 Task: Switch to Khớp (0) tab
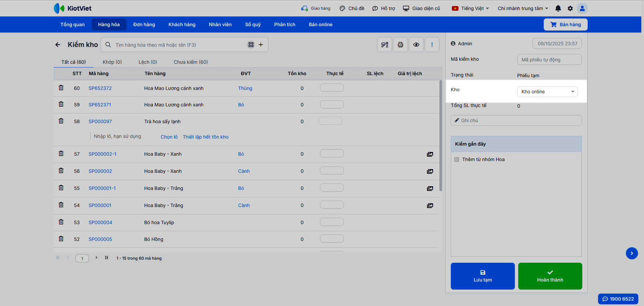pos(112,62)
